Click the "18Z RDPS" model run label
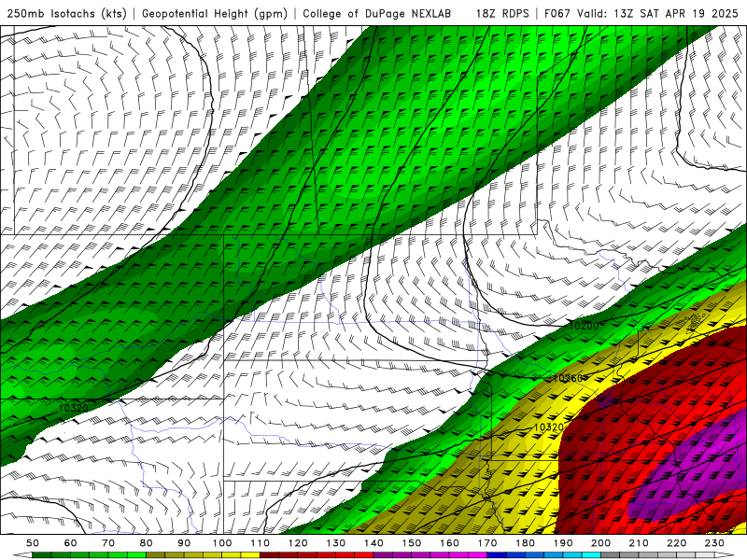The image size is (747, 560). 502,13
